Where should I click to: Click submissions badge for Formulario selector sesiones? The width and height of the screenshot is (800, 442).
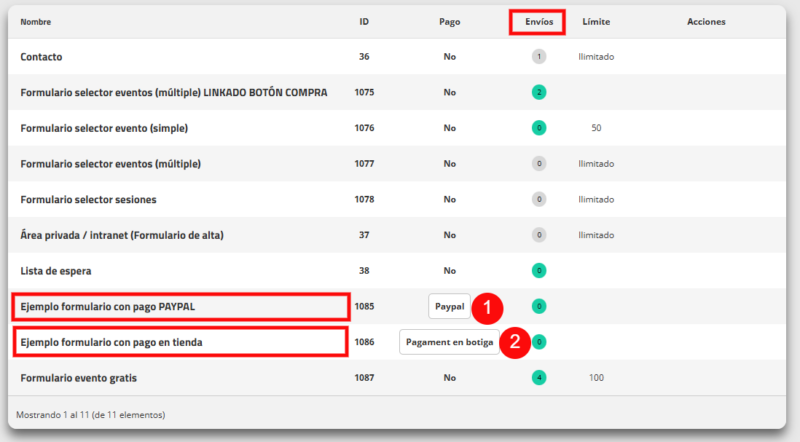[539, 199]
